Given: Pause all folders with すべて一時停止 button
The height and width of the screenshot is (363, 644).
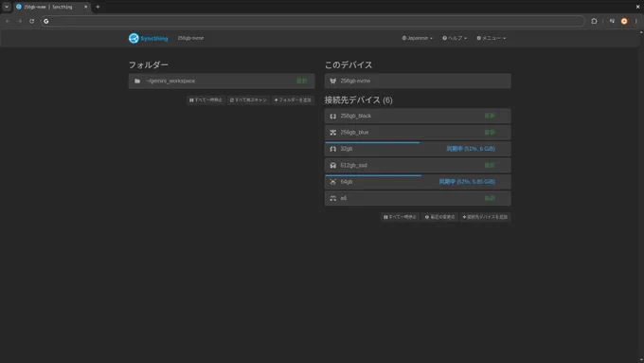Looking at the screenshot, I should pyautogui.click(x=206, y=100).
